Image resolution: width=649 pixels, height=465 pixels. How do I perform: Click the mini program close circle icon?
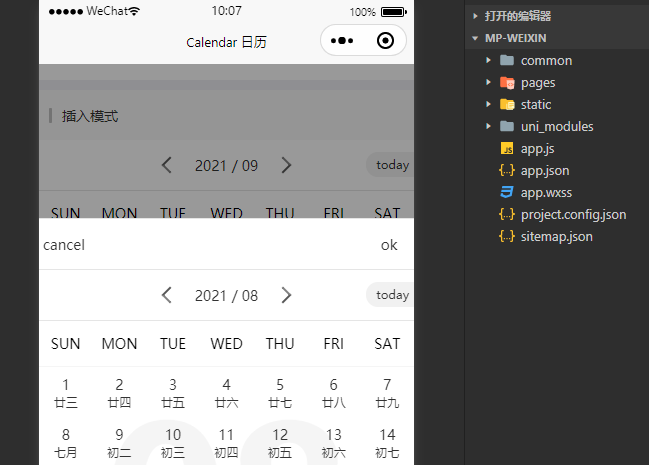[x=385, y=41]
